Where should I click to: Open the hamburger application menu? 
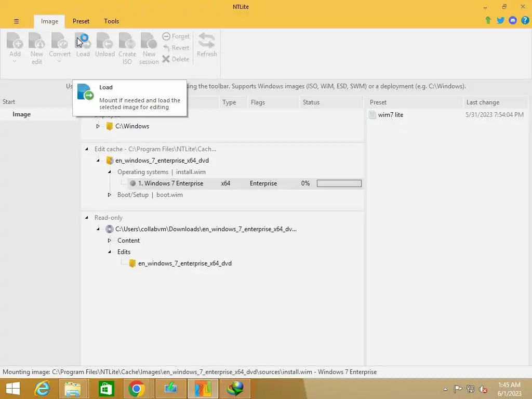(16, 21)
